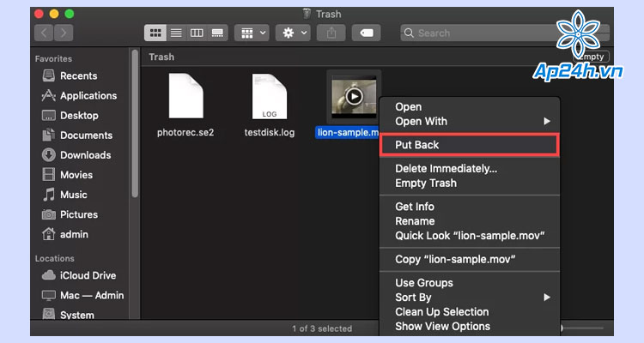The image size is (644, 343).
Task: Switch to icon view in the toolbar
Action: tap(155, 33)
